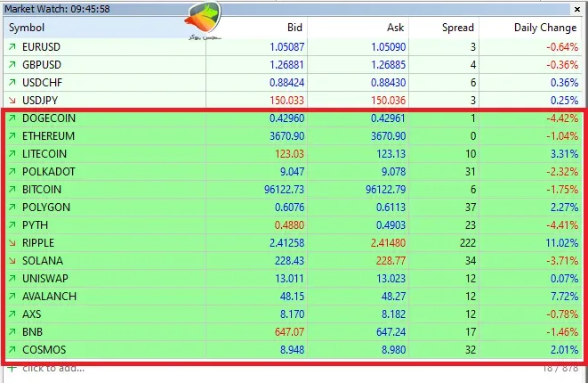Viewport: 588px width, 383px height.
Task: Click the AXS up-arrow trend icon
Action: pyautogui.click(x=12, y=314)
